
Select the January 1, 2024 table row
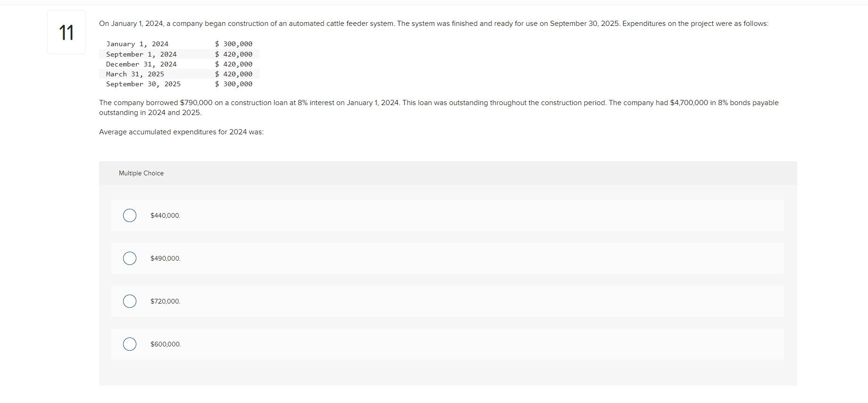(x=179, y=44)
